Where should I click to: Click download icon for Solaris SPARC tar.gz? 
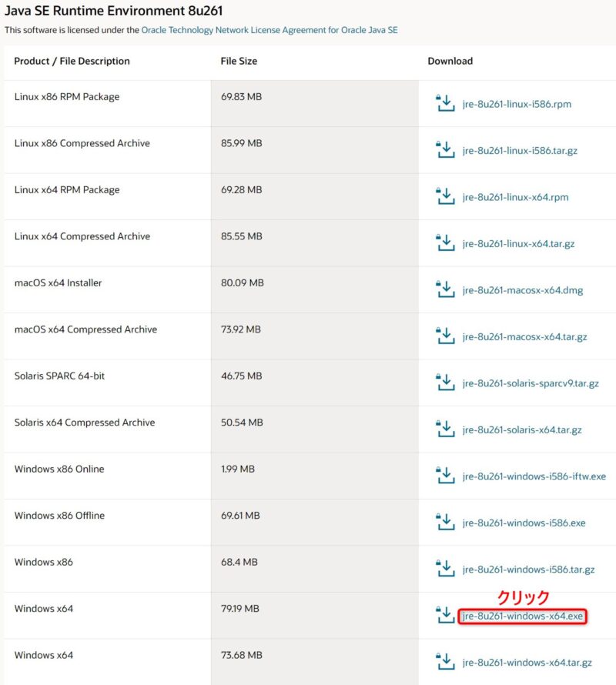445,383
